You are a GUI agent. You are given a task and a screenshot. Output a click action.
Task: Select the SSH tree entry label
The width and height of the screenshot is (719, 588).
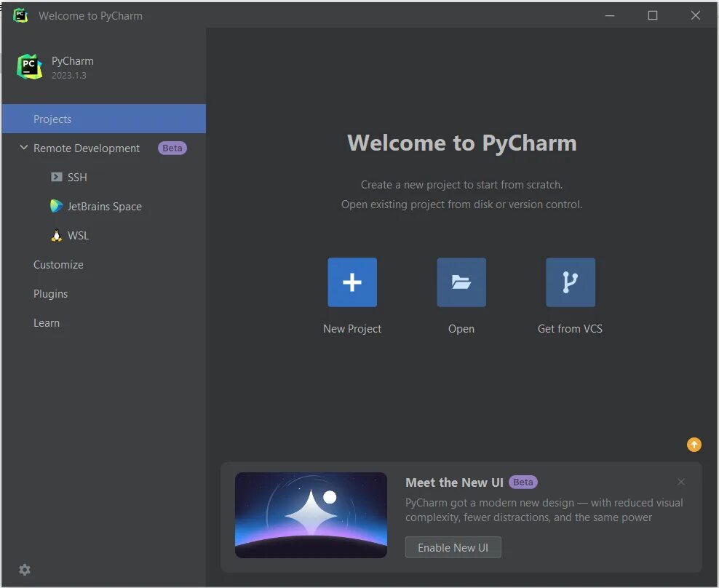point(77,178)
